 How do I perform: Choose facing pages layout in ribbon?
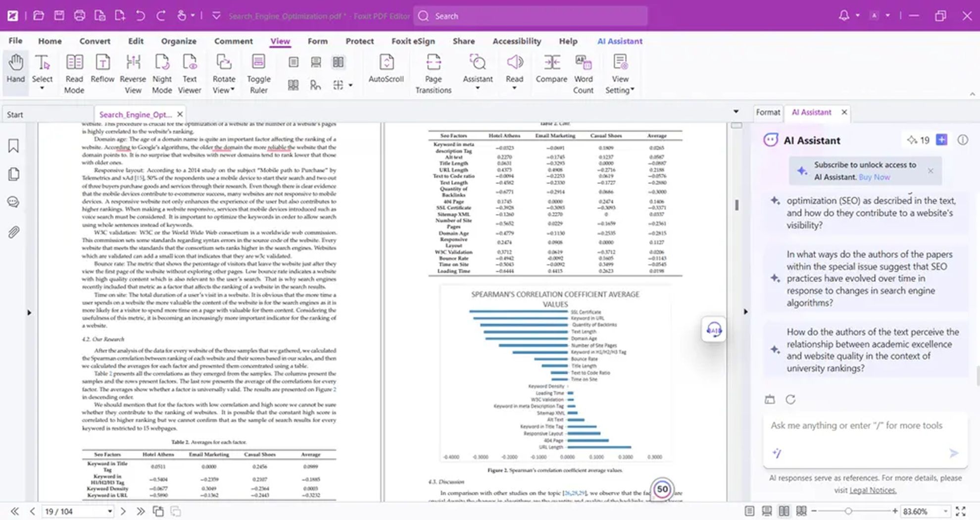coord(339,62)
